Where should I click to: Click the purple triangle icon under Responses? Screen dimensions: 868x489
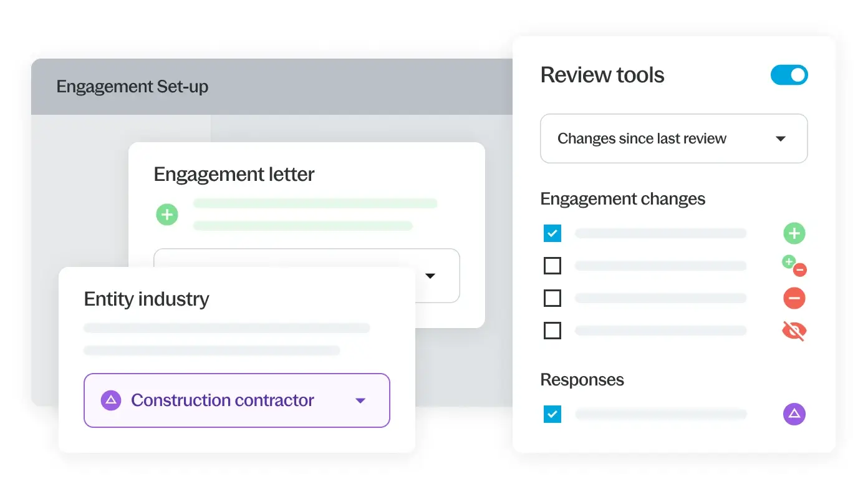tap(794, 414)
